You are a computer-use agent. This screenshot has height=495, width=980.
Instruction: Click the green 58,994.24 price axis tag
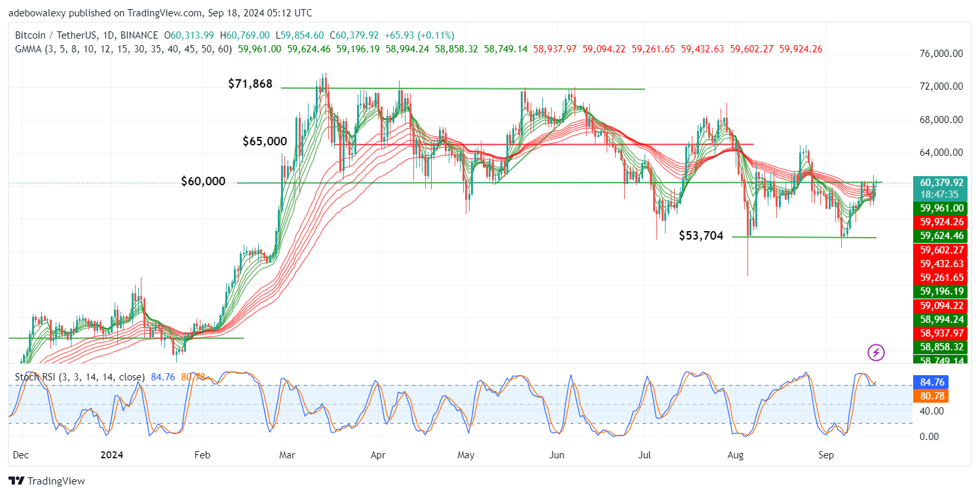click(x=941, y=319)
